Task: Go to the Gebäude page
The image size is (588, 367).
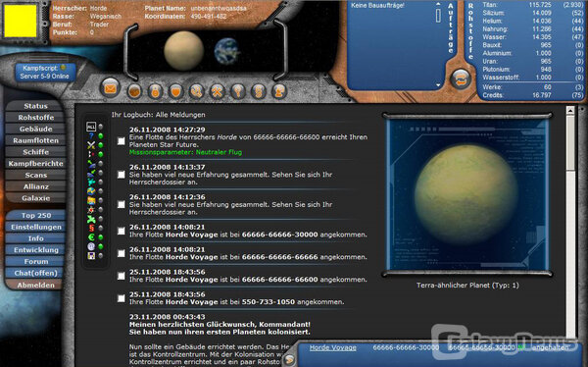Action: [x=35, y=129]
